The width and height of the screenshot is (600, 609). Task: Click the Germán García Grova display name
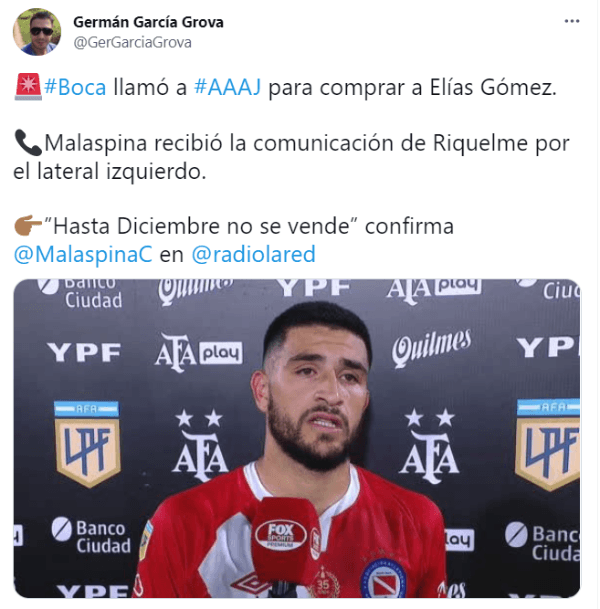point(148,22)
